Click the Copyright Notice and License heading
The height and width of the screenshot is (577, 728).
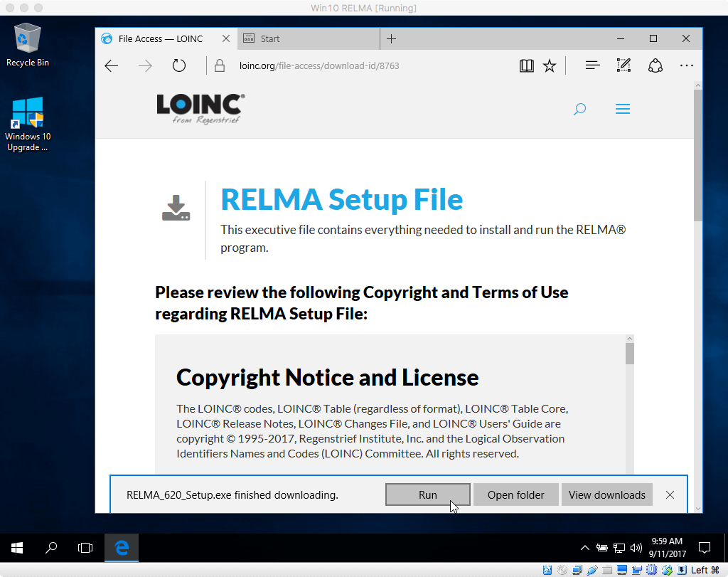click(327, 377)
